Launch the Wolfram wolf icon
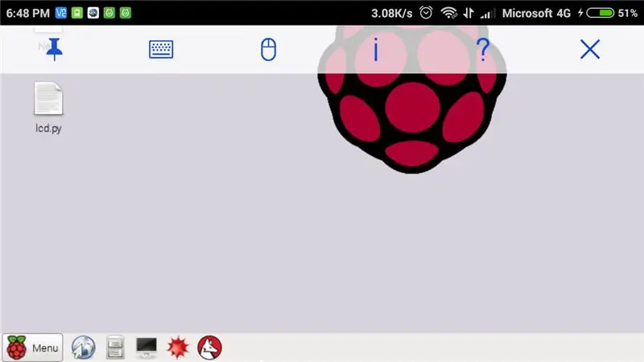 tap(209, 348)
